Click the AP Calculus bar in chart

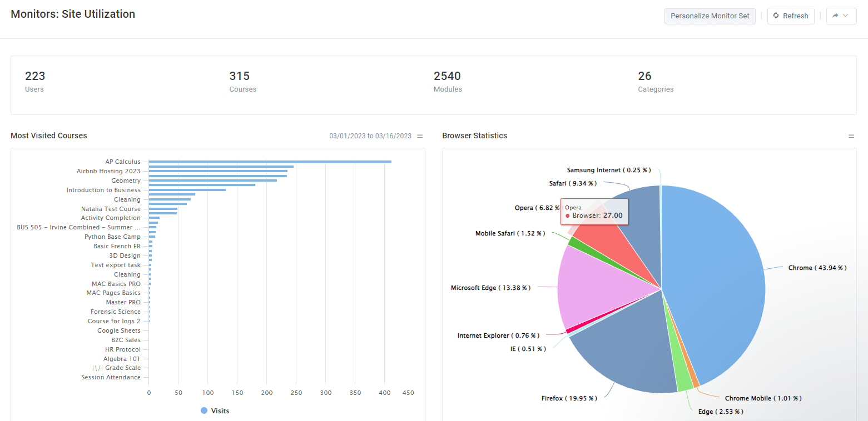pyautogui.click(x=270, y=162)
